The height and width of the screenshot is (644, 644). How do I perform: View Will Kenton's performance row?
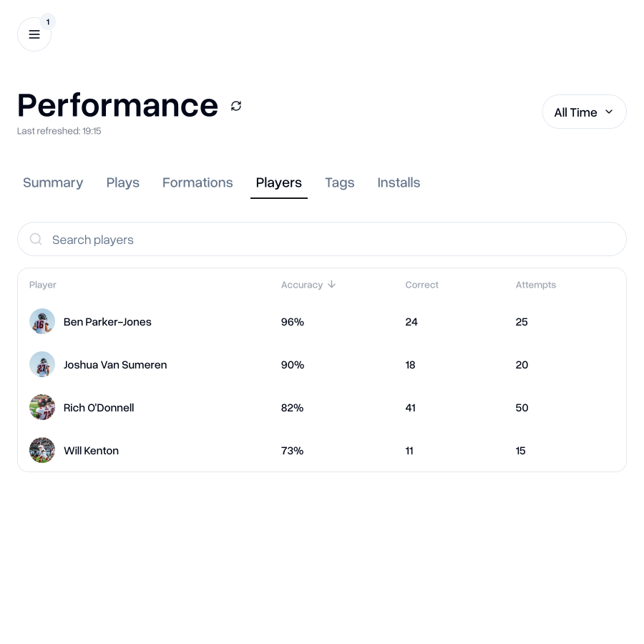(x=91, y=450)
